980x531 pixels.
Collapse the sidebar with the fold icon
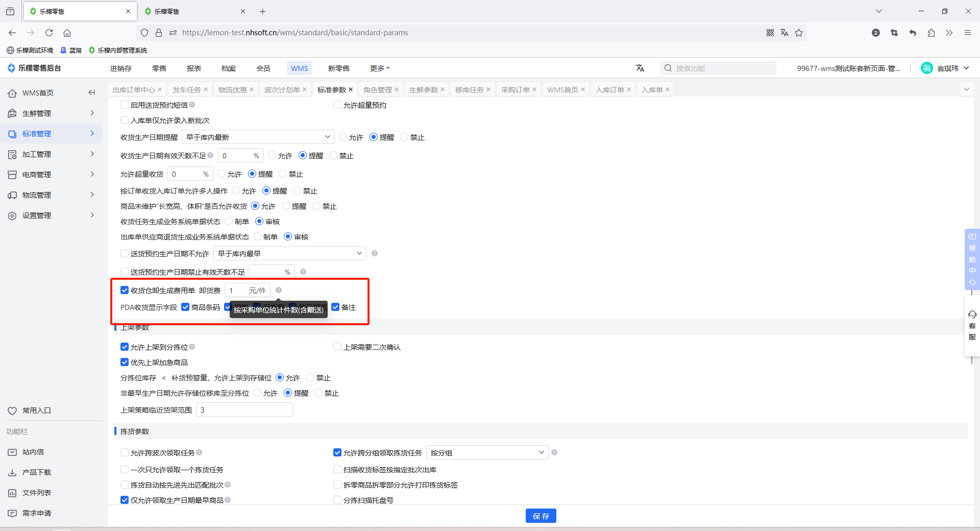point(92,92)
